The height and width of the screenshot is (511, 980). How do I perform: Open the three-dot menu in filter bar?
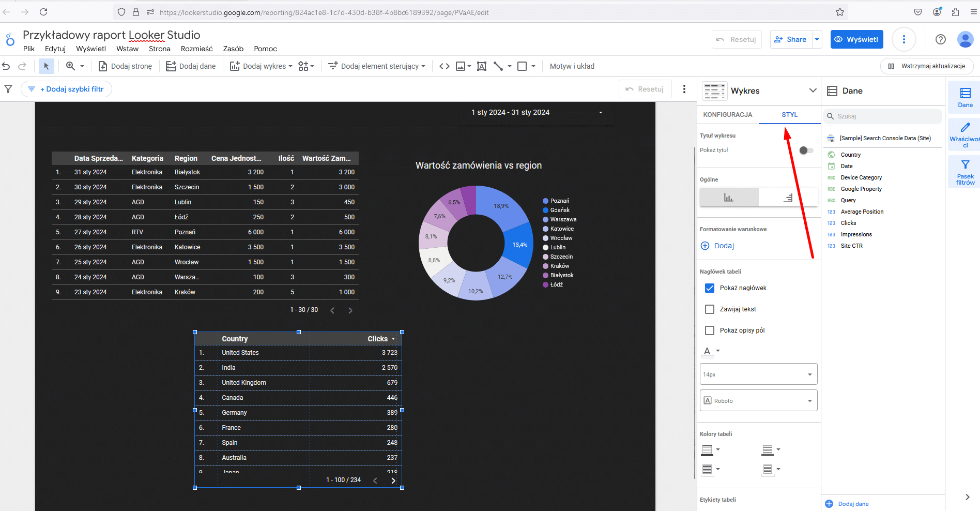coord(684,89)
